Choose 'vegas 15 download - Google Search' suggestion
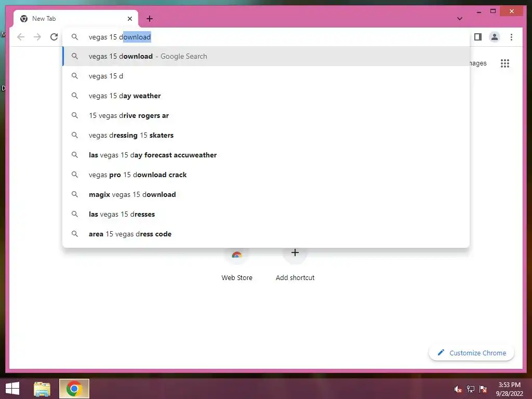 (x=266, y=56)
